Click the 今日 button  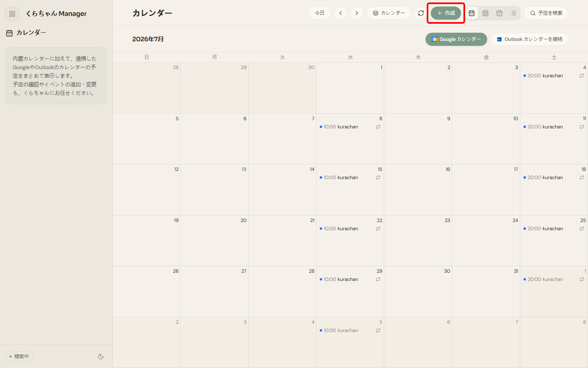click(x=320, y=13)
